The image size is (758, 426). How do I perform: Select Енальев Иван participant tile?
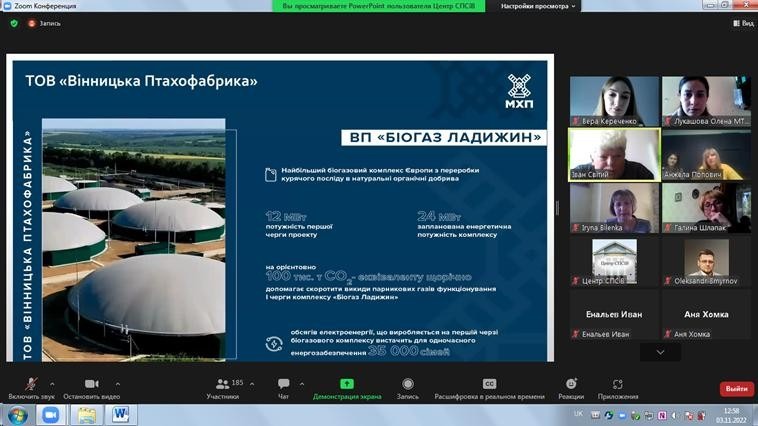click(614, 315)
